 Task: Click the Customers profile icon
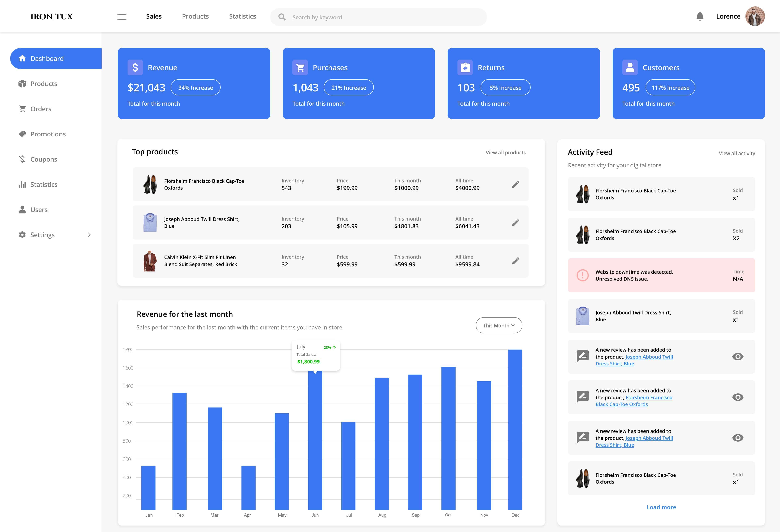pyautogui.click(x=630, y=67)
